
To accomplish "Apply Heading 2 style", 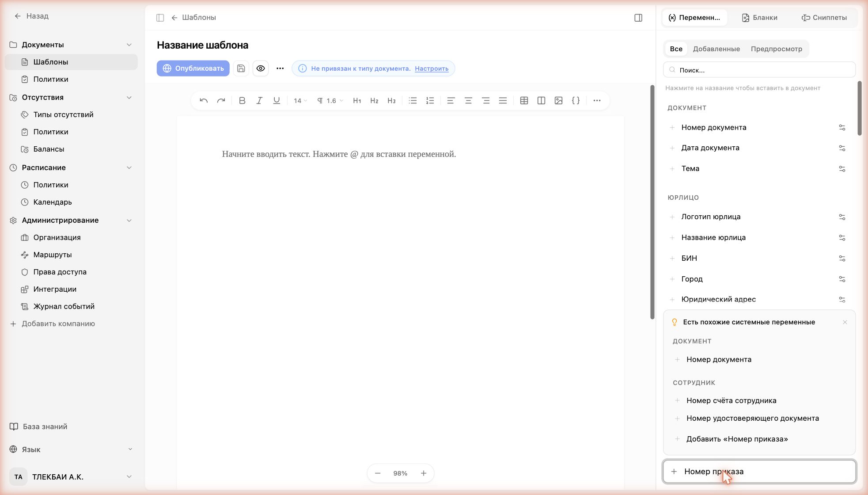I will click(374, 101).
